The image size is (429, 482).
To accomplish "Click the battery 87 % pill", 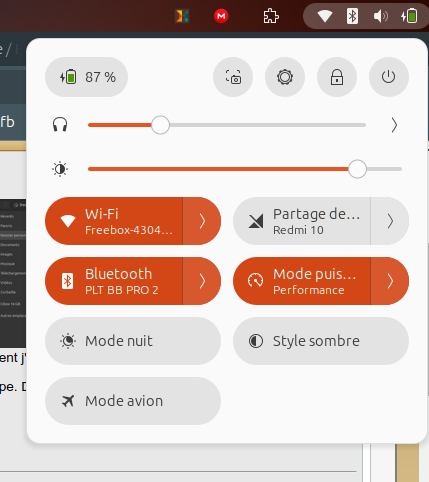I will coord(86,77).
